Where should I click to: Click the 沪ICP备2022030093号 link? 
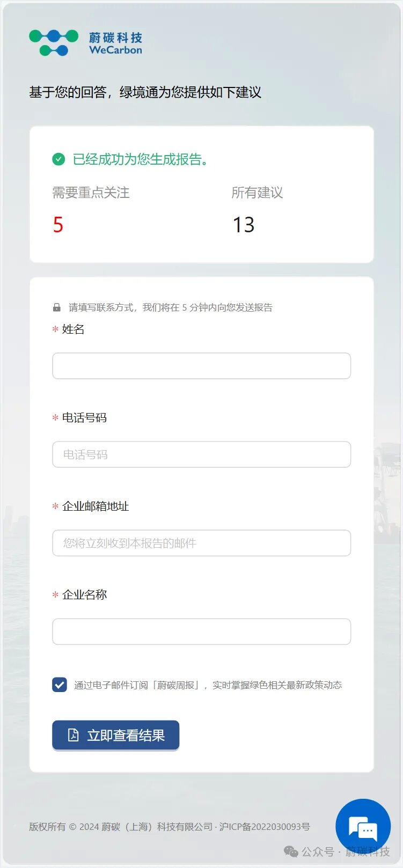[x=265, y=827]
